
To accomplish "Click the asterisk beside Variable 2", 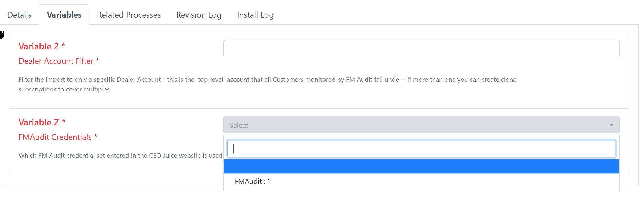I will 63,45.
